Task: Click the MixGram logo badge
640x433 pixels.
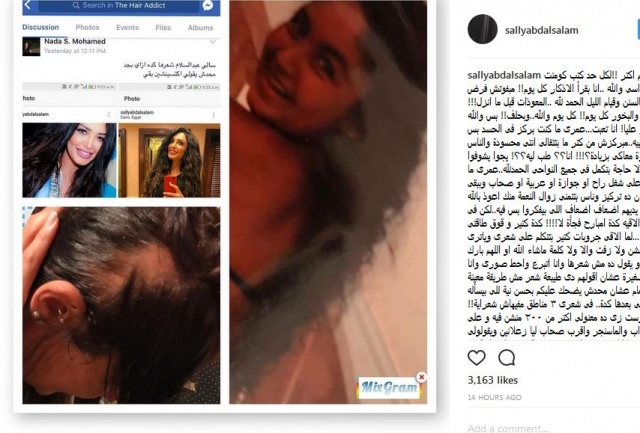Action: click(389, 387)
